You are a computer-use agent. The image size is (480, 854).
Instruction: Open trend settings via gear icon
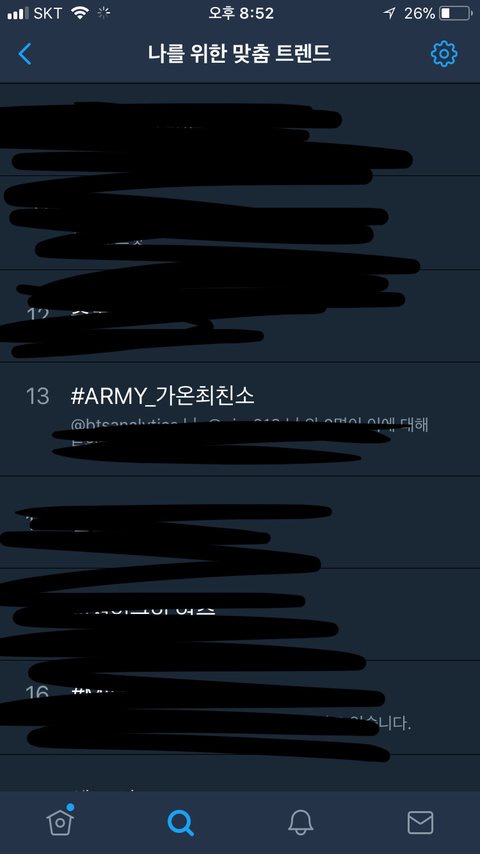[x=444, y=54]
